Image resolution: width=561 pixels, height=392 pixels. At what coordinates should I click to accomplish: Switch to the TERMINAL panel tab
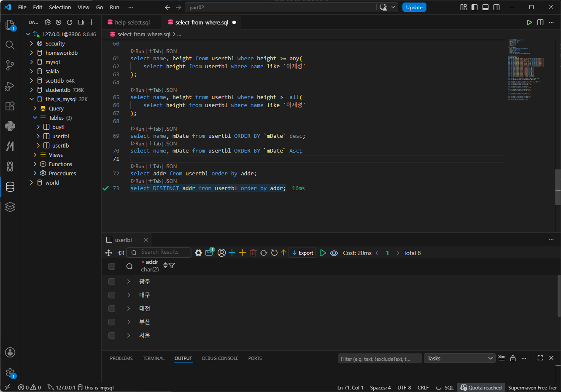pyautogui.click(x=154, y=358)
